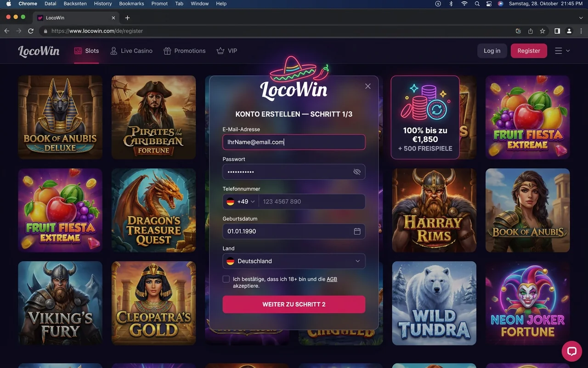Open Cleopatra's Gold game
The width and height of the screenshot is (588, 368).
(x=153, y=303)
